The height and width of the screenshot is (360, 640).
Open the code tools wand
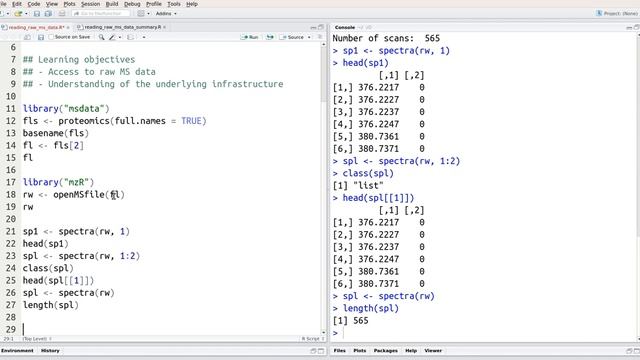pos(112,37)
